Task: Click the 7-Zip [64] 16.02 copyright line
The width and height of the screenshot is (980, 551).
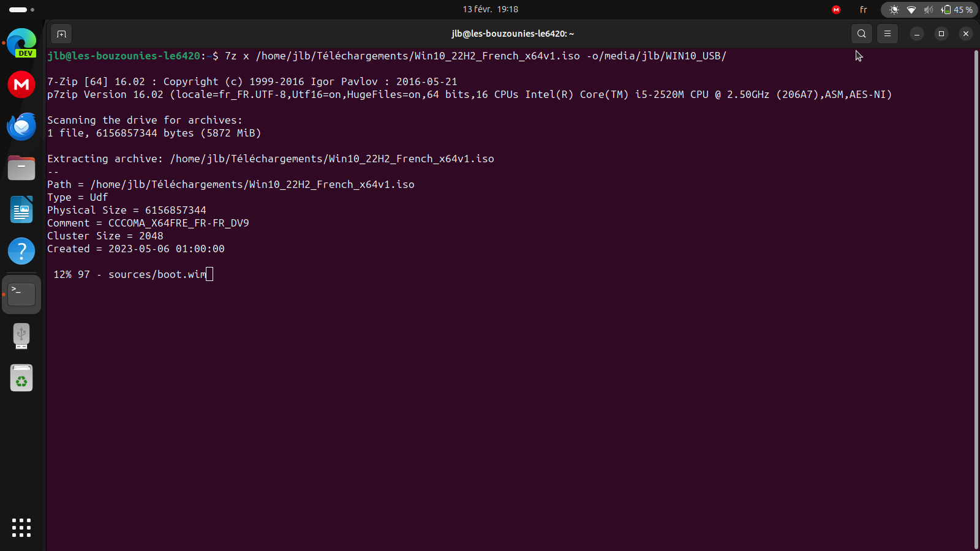Action: coord(252,81)
